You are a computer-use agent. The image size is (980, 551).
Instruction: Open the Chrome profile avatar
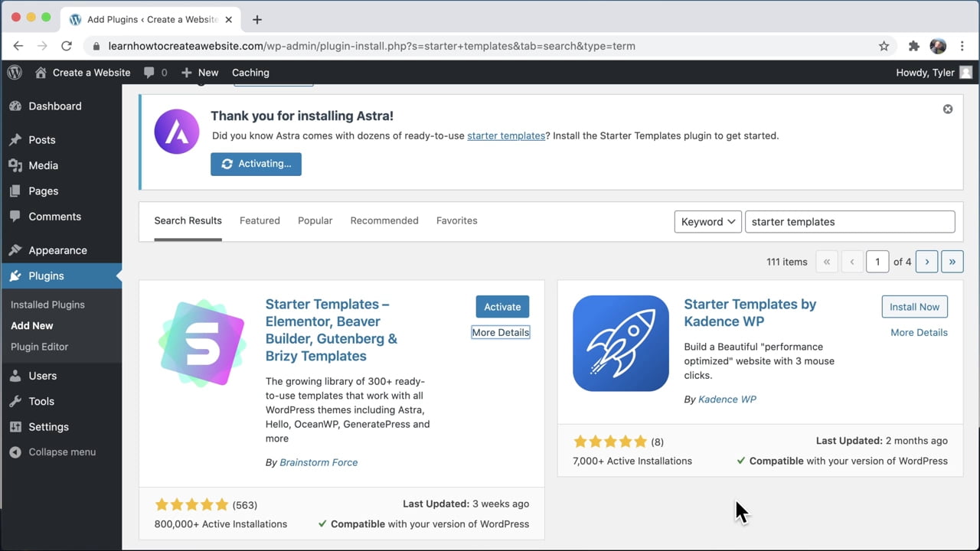(938, 46)
